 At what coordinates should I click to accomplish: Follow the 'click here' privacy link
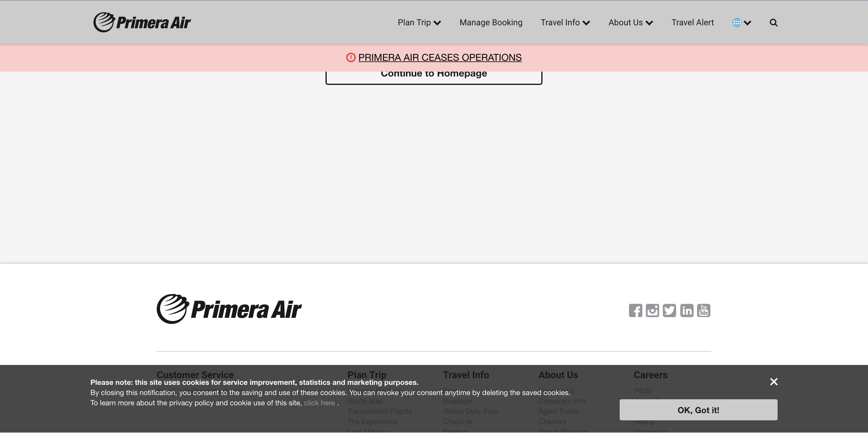(x=319, y=403)
